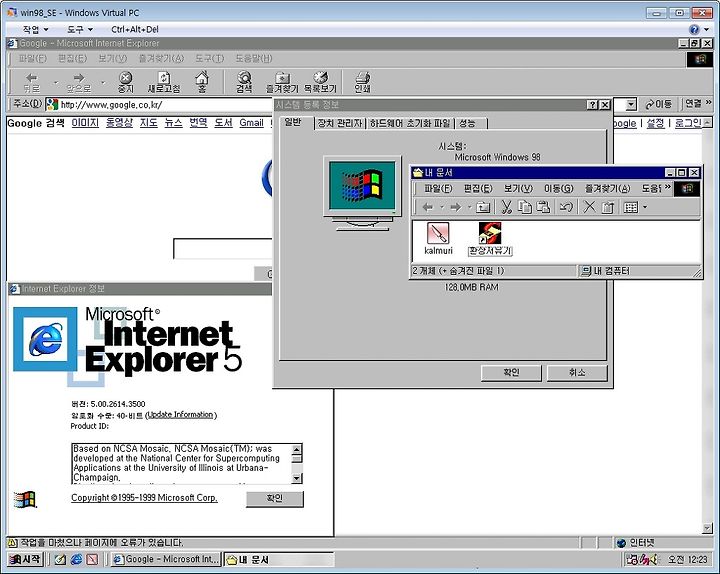Open 파일(F) menu in 내 문서 window
Screen dimensions: 720x574
(438, 188)
